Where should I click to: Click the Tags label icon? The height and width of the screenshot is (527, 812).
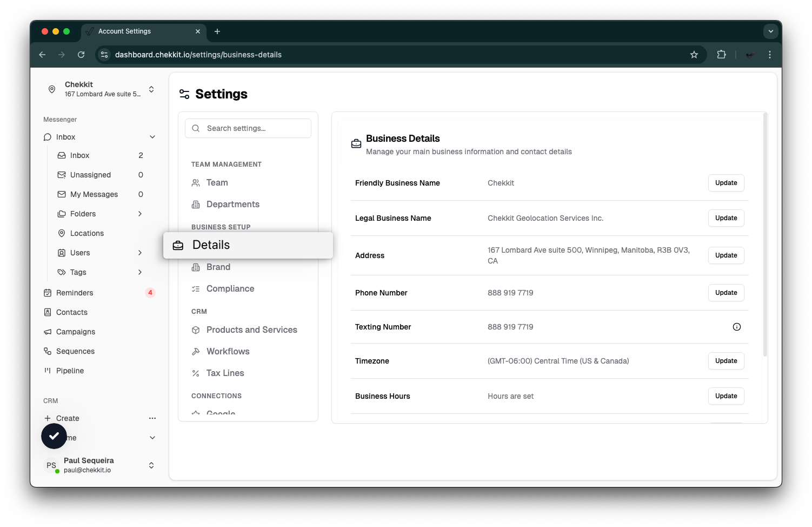click(62, 272)
